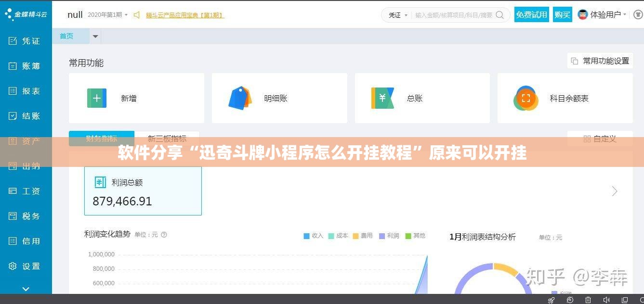Open the 凭证 voucher module in sidebar

(25, 41)
